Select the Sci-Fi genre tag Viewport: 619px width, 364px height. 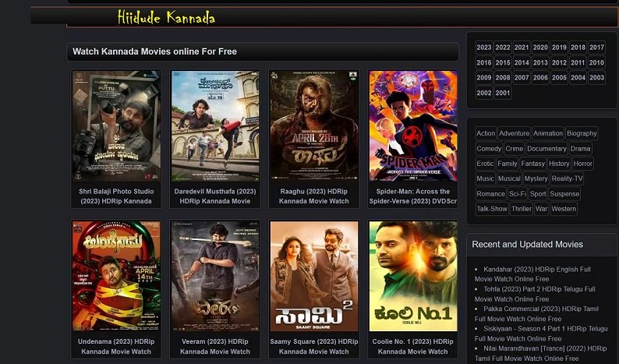pyautogui.click(x=518, y=194)
